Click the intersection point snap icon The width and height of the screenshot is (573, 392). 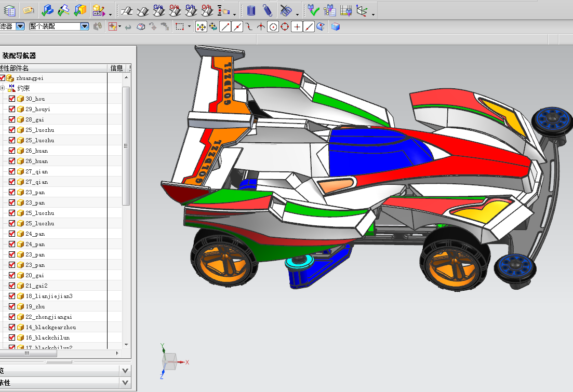point(261,26)
